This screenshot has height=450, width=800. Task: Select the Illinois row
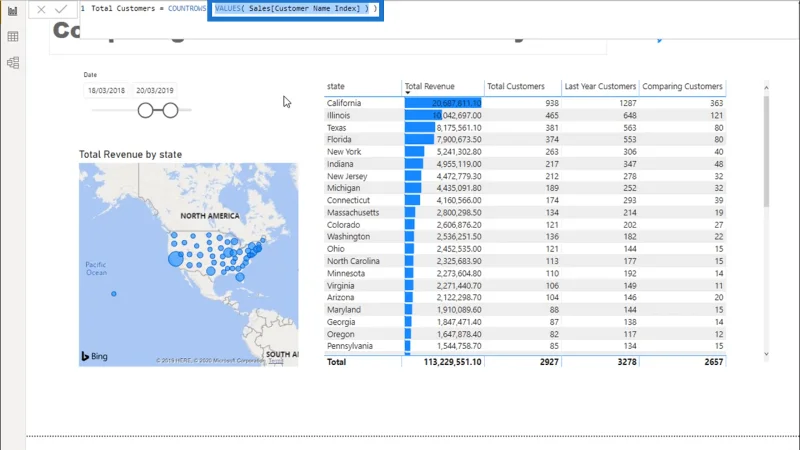[525, 115]
